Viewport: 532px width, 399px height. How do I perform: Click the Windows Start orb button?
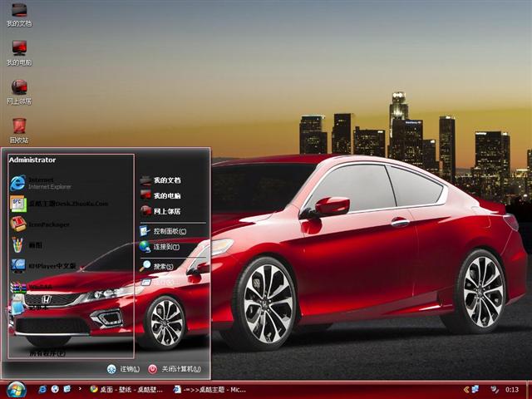click(x=16, y=389)
